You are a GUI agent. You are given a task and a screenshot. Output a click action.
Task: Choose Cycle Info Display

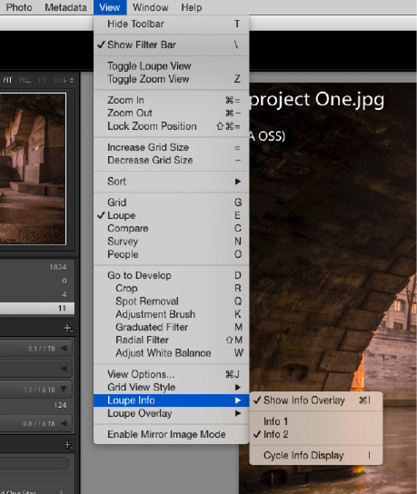click(316, 455)
